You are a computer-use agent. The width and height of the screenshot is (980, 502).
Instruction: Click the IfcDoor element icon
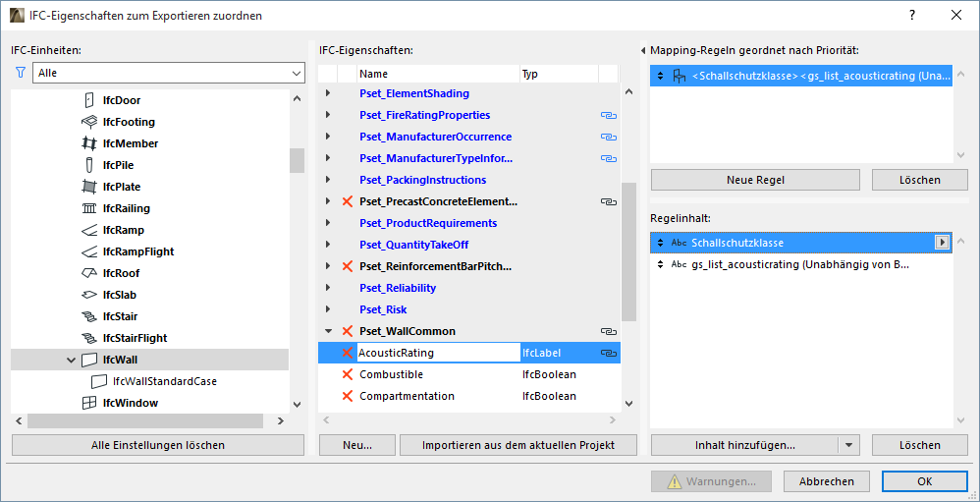coord(88,100)
